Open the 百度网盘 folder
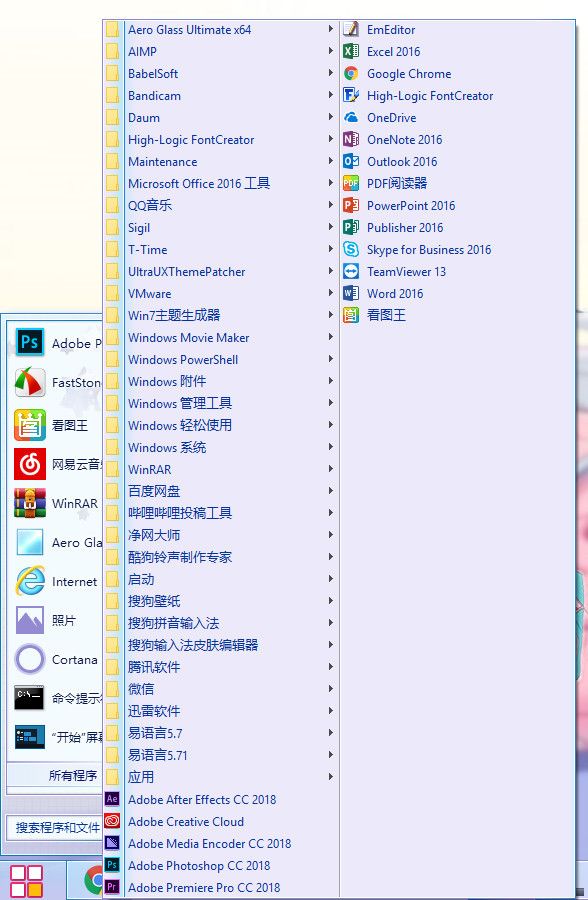The height and width of the screenshot is (900, 588). click(x=221, y=491)
